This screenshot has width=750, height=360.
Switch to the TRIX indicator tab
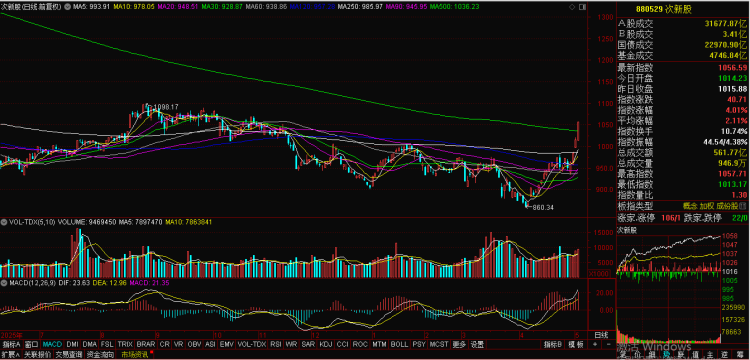pos(125,344)
